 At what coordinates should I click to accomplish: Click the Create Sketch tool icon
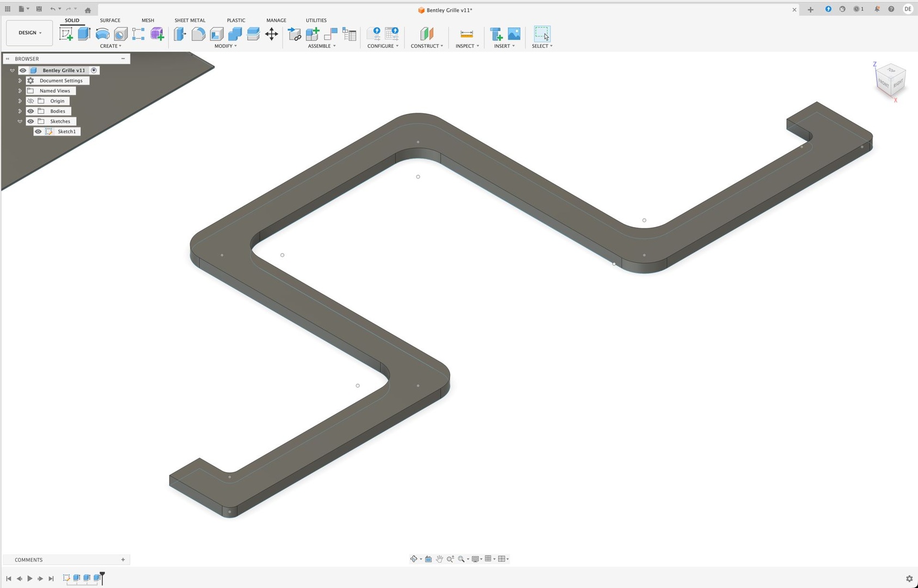click(x=66, y=34)
